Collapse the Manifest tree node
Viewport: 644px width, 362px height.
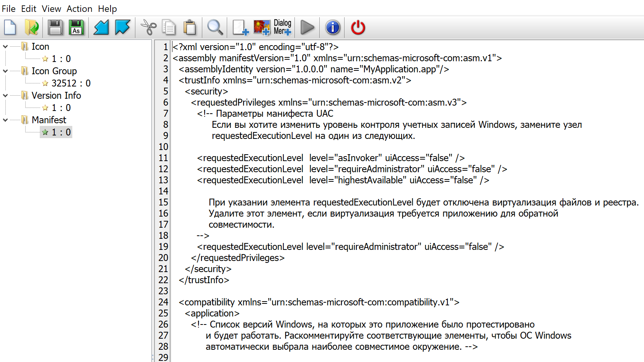pos(5,120)
